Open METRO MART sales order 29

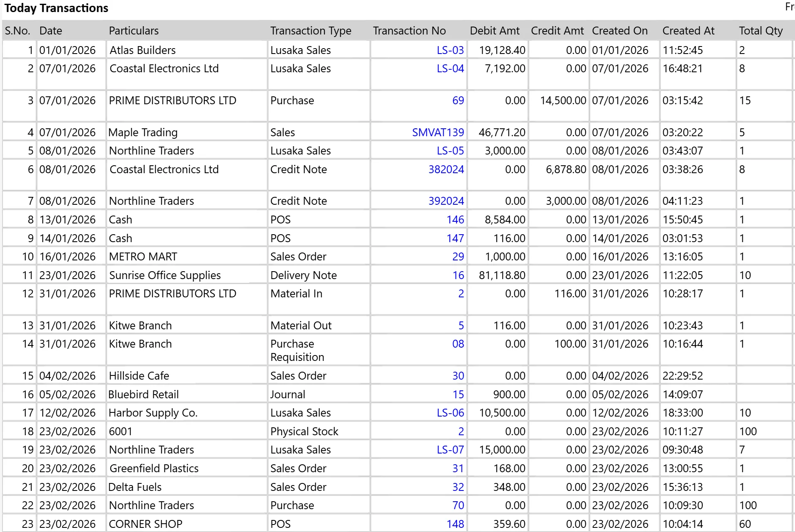(458, 257)
